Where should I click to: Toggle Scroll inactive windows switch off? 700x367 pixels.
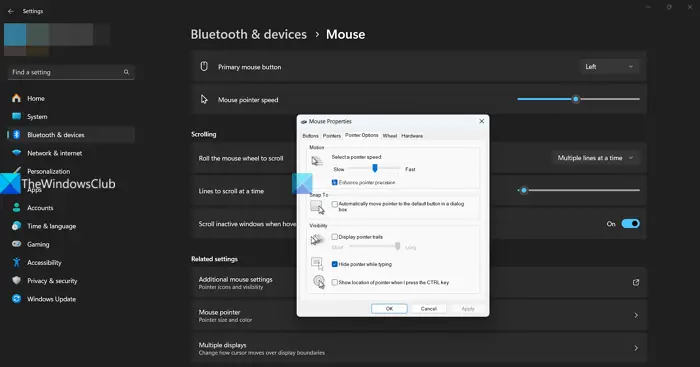click(x=630, y=224)
